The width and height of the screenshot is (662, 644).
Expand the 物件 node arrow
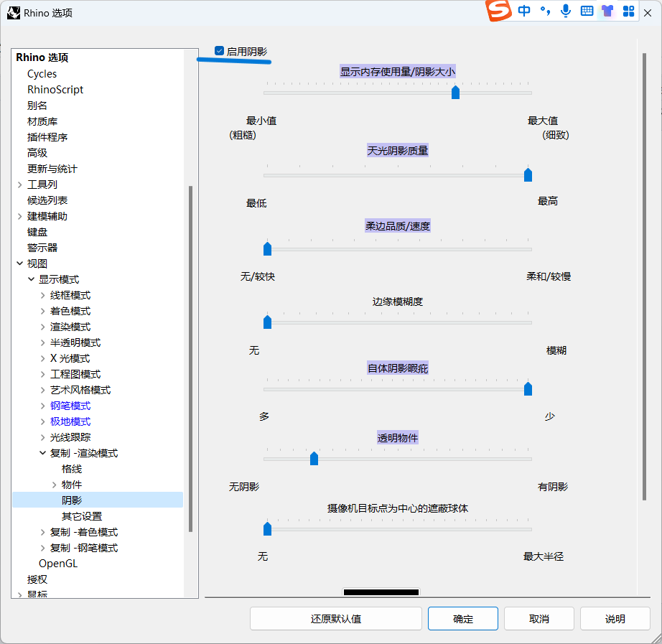pyautogui.click(x=54, y=485)
